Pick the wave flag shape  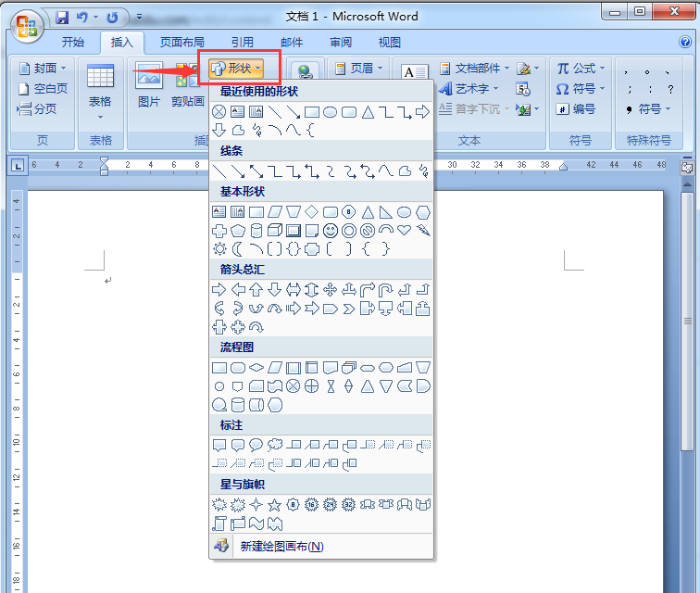[256, 524]
